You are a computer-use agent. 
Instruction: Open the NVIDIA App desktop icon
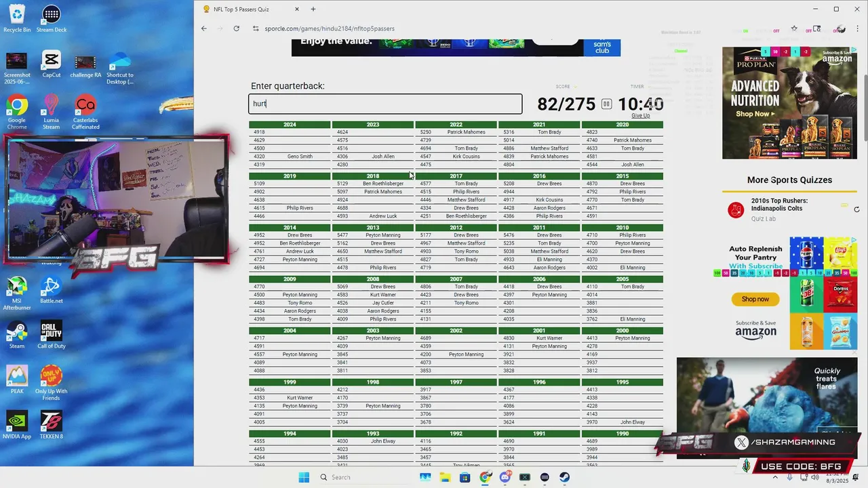pos(17,425)
